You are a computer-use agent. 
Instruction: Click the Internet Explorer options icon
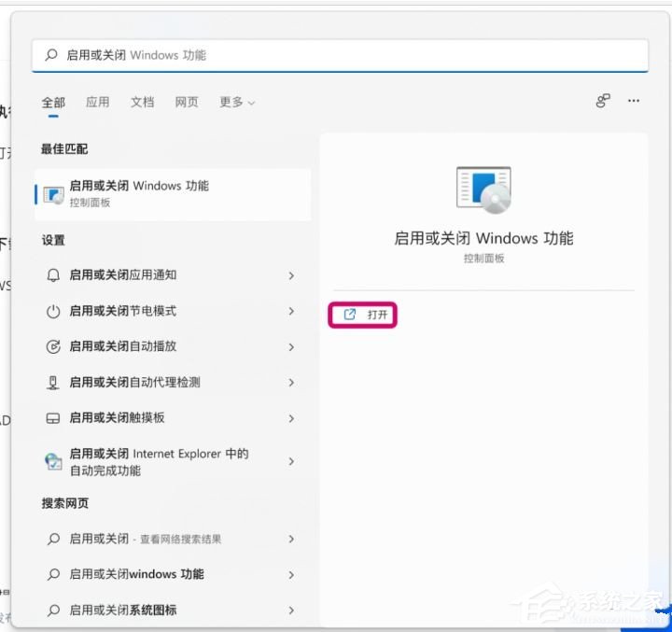click(x=53, y=462)
